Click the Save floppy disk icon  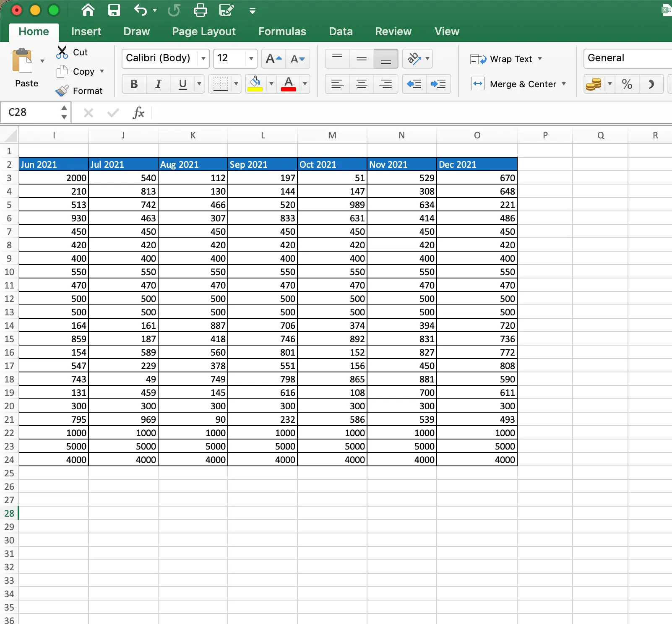[114, 10]
